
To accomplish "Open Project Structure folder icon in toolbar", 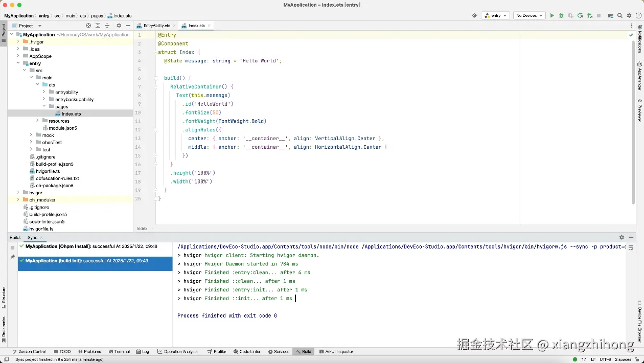I will 610,16.
